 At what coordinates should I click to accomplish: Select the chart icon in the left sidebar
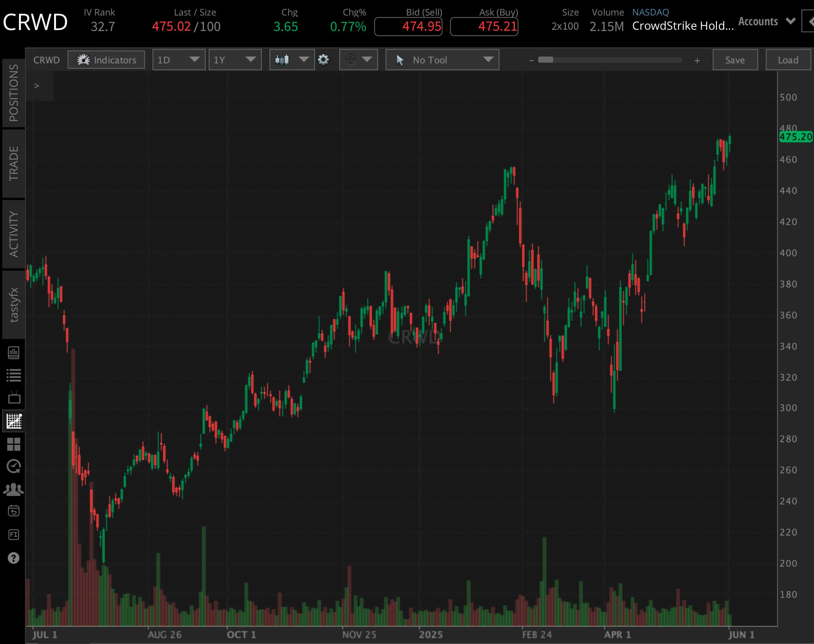tap(14, 422)
